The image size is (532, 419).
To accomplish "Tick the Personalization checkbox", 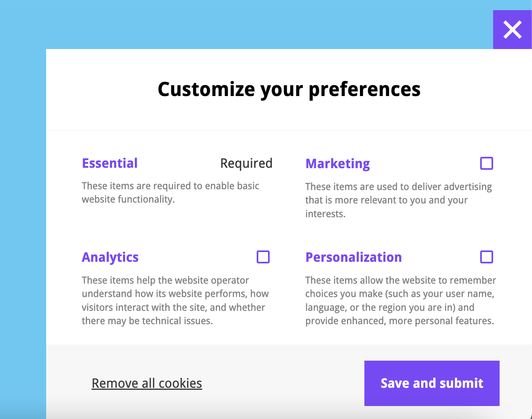I will click(487, 257).
